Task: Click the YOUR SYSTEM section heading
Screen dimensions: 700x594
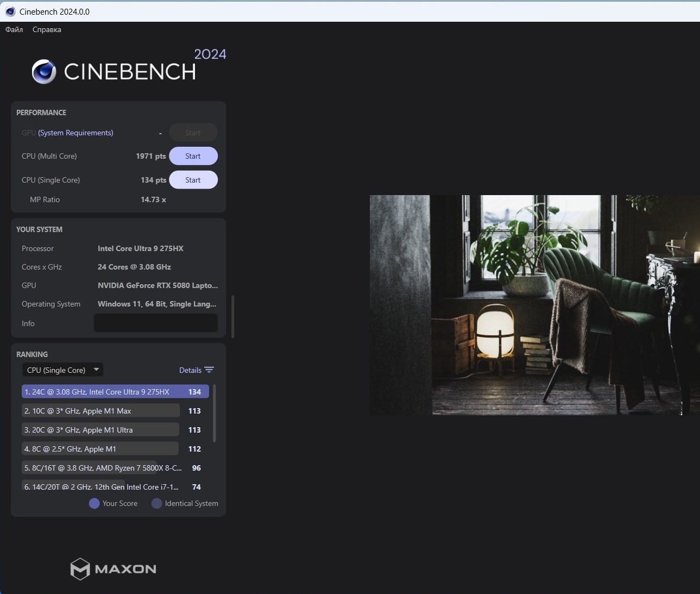Action: 39,229
